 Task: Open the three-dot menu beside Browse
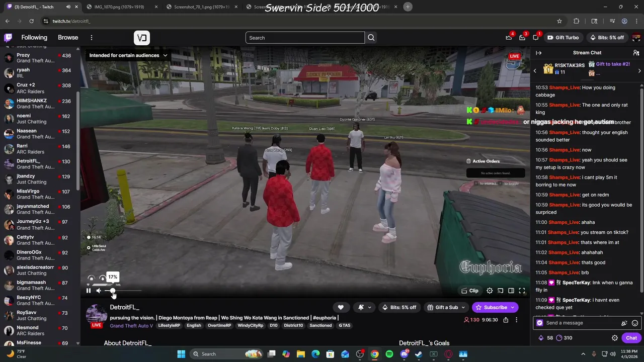tap(91, 38)
